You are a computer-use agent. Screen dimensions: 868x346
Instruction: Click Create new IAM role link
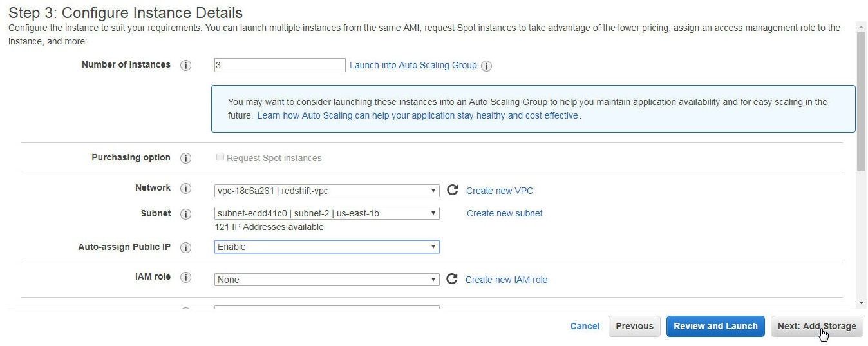[507, 280]
